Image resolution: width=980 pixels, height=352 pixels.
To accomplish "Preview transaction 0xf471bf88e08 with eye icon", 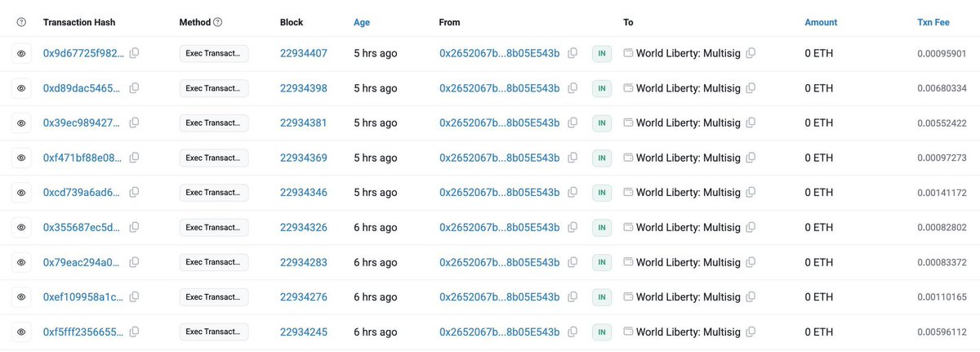I will 21,158.
